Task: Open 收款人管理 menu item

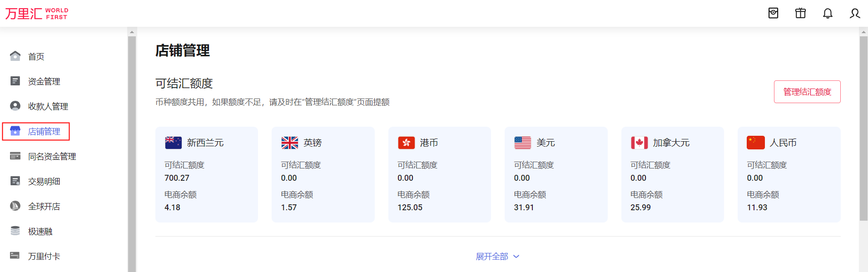Action: (48, 106)
